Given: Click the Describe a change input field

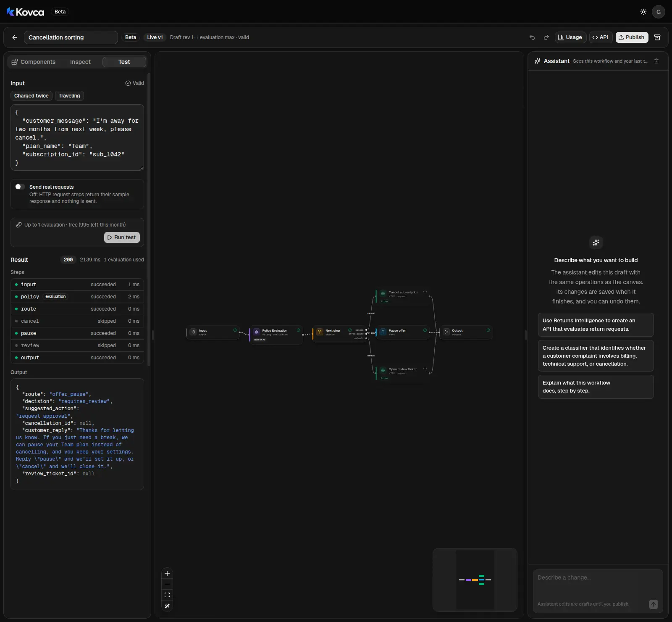Looking at the screenshot, I should pos(598,585).
